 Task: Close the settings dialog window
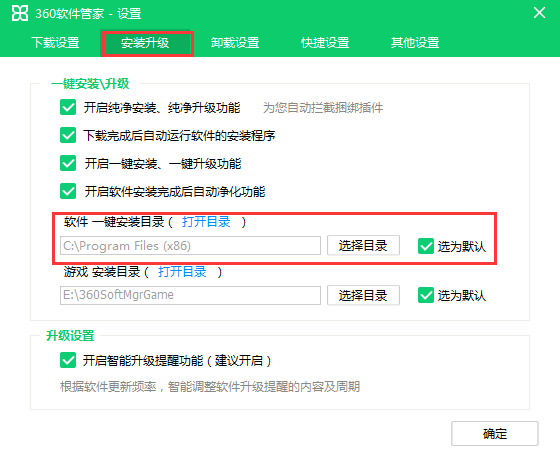coord(539,13)
